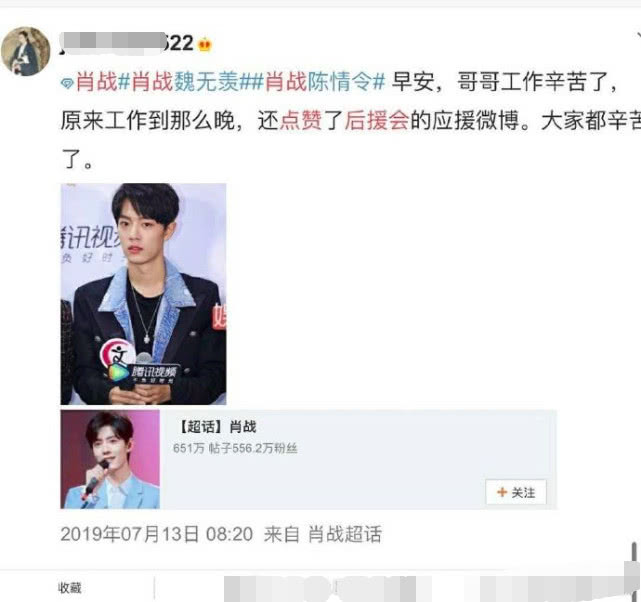
Task: Enlarge the attached photo with Tencent Video microphone
Action: click(143, 294)
